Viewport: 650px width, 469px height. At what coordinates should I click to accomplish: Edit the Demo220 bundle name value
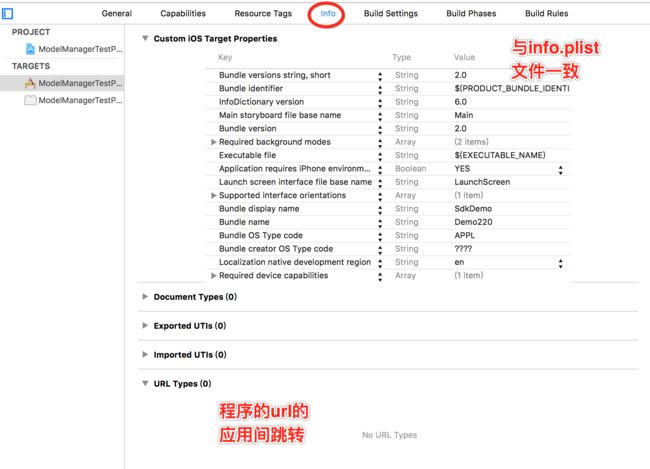(473, 222)
